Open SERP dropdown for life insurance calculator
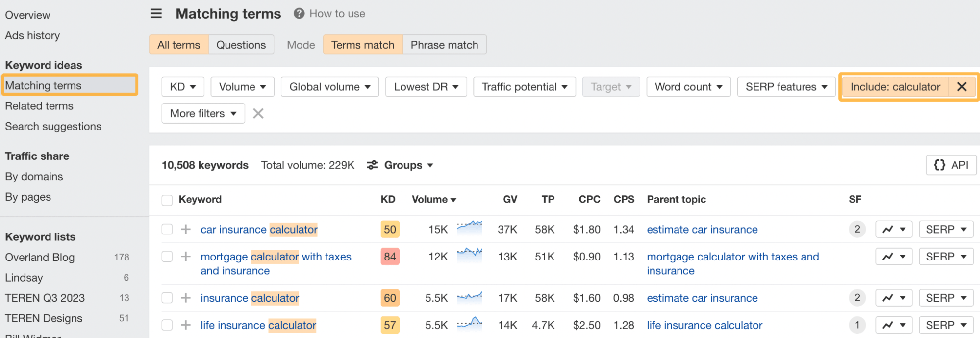The image size is (980, 338). [946, 325]
